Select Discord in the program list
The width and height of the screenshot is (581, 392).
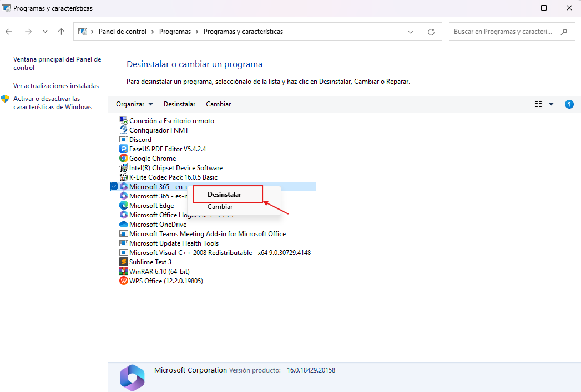click(140, 140)
